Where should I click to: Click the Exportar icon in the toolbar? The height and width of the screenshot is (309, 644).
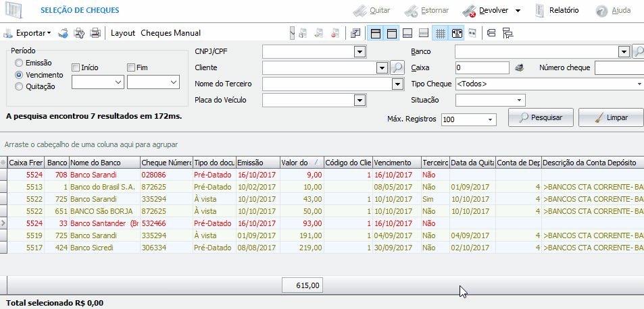point(8,33)
